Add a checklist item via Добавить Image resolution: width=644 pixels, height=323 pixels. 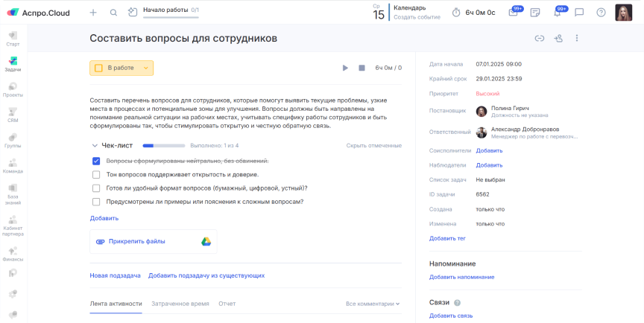tap(104, 218)
